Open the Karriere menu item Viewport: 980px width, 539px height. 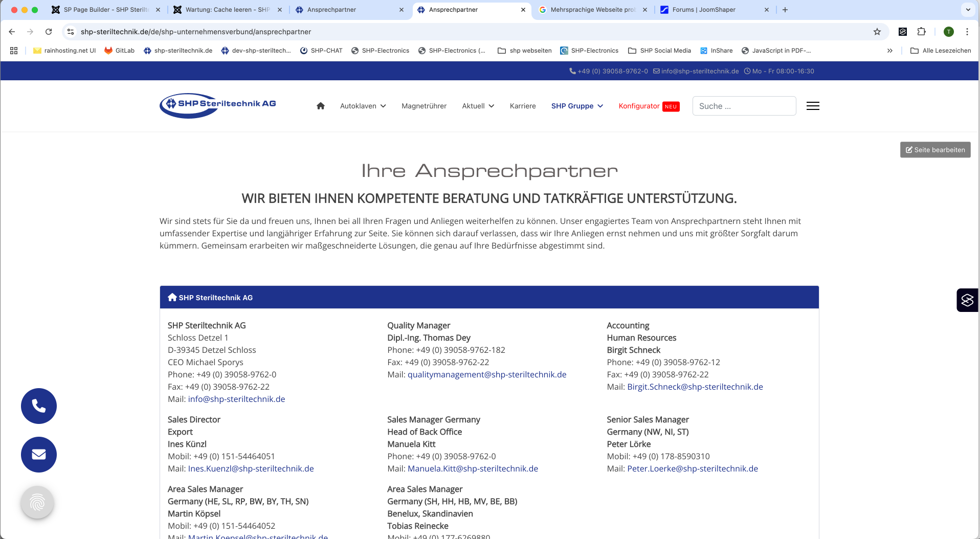click(523, 106)
